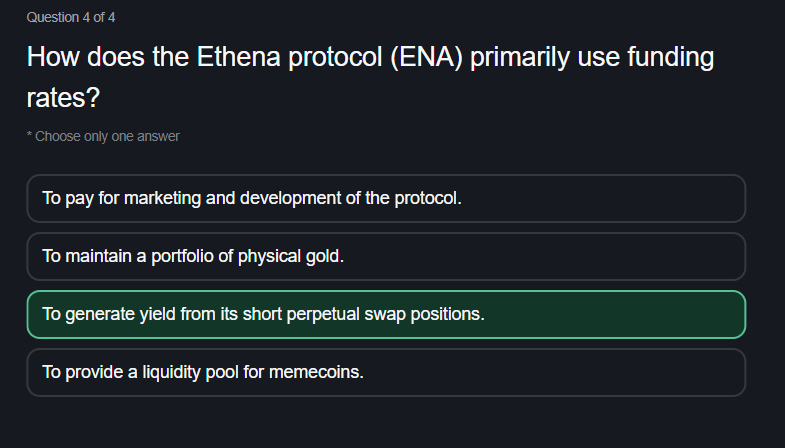
Task: Click the word "marketing" in the first option
Action: 160,198
